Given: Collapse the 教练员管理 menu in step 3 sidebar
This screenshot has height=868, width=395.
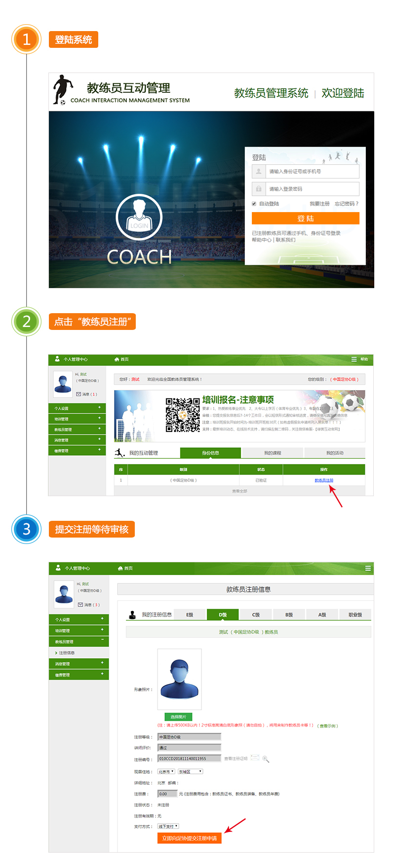Looking at the screenshot, I should tap(102, 641).
